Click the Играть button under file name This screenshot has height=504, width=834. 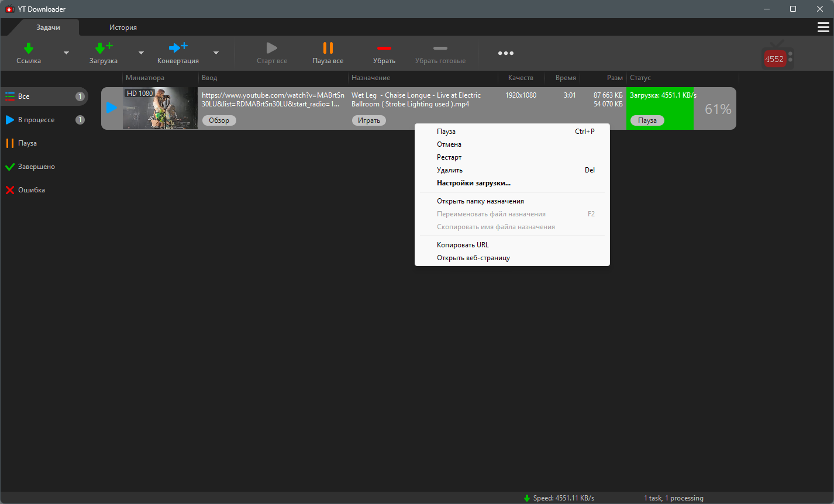point(368,120)
